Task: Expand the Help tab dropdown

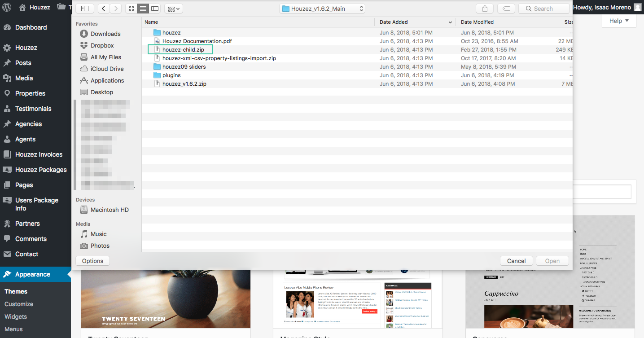Action: point(619,21)
